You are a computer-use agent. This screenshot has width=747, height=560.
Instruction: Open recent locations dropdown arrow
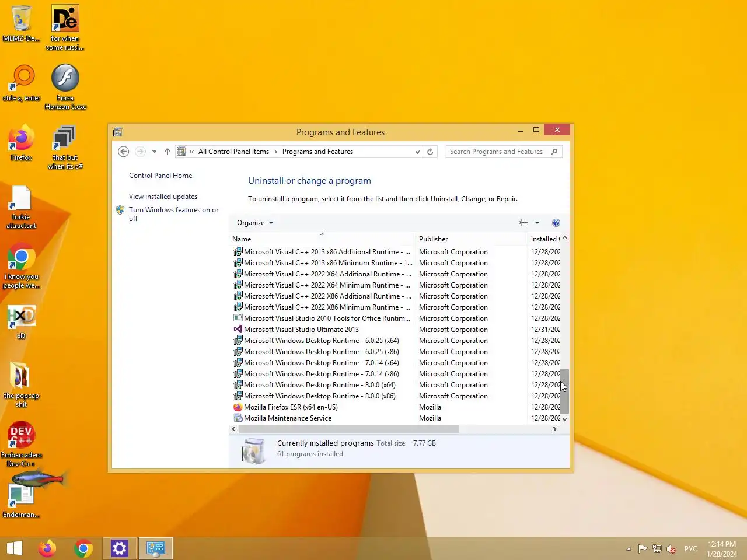pos(154,152)
